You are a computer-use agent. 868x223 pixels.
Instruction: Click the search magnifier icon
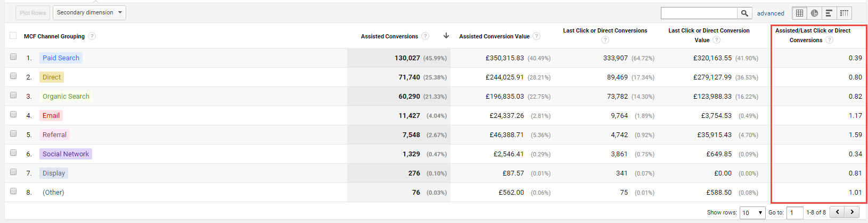point(744,13)
